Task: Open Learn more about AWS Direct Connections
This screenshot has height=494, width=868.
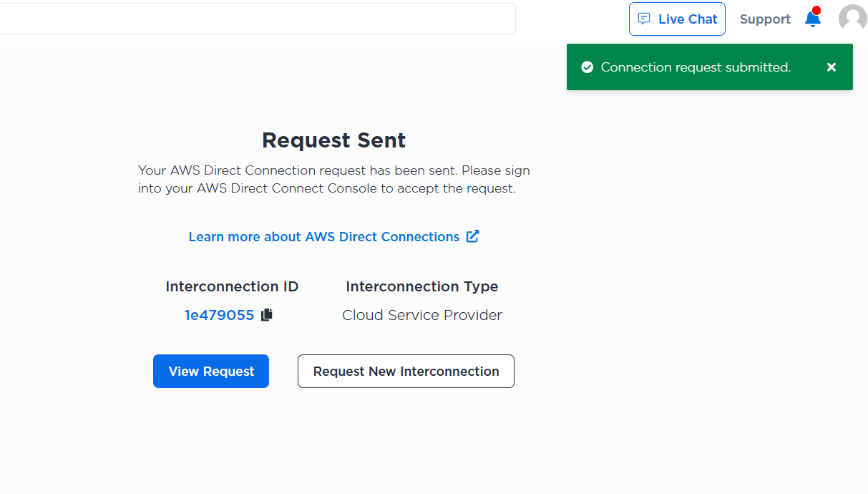Action: (324, 236)
